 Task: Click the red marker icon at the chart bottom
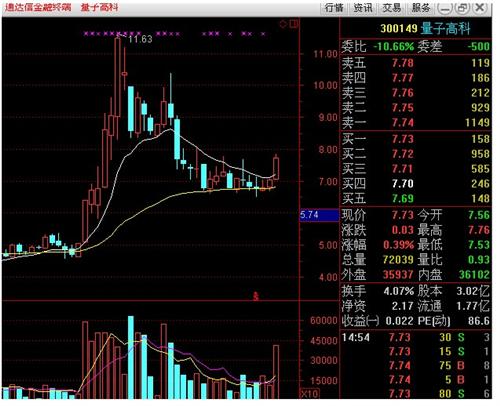256,296
